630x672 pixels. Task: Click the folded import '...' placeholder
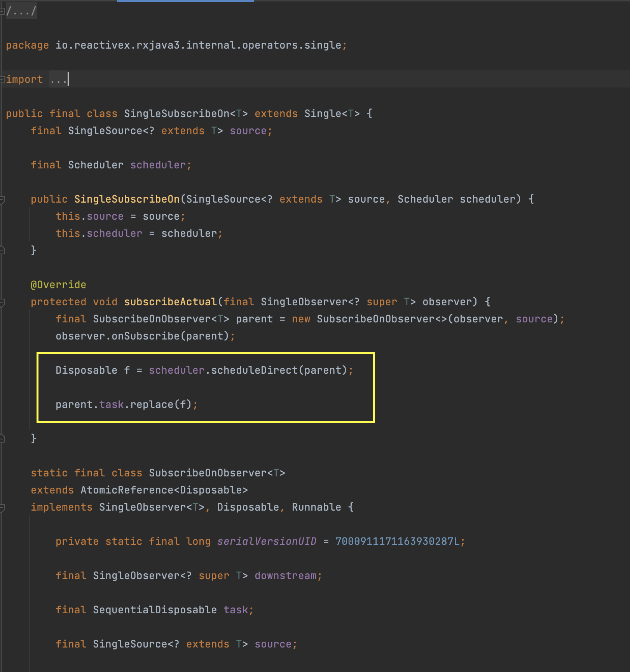(59, 79)
